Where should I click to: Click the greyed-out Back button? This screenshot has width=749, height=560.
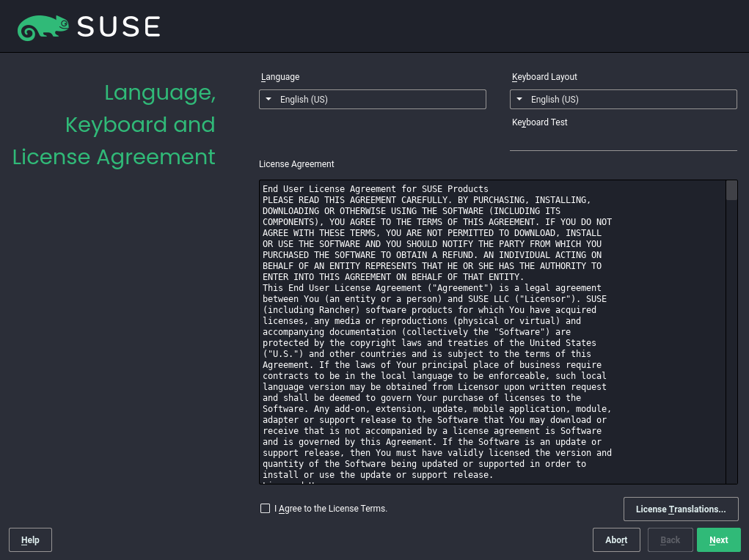pyautogui.click(x=670, y=540)
